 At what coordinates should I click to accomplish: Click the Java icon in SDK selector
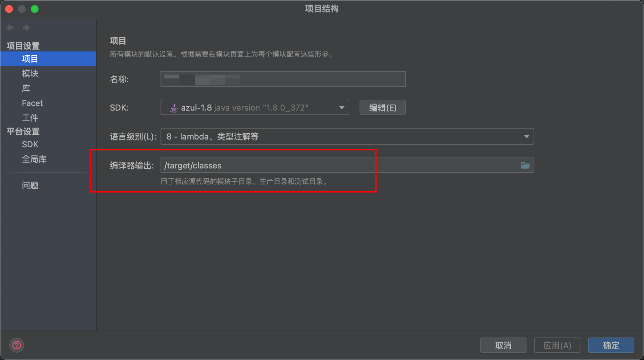(174, 107)
